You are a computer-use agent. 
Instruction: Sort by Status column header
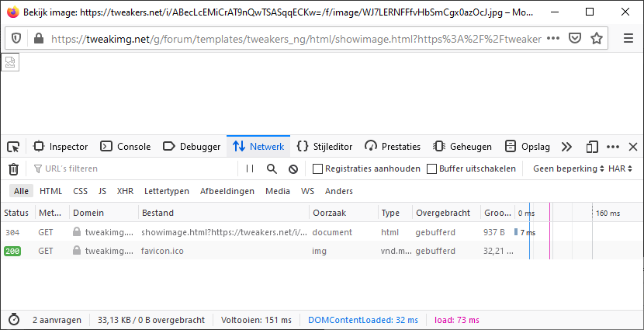(x=18, y=213)
